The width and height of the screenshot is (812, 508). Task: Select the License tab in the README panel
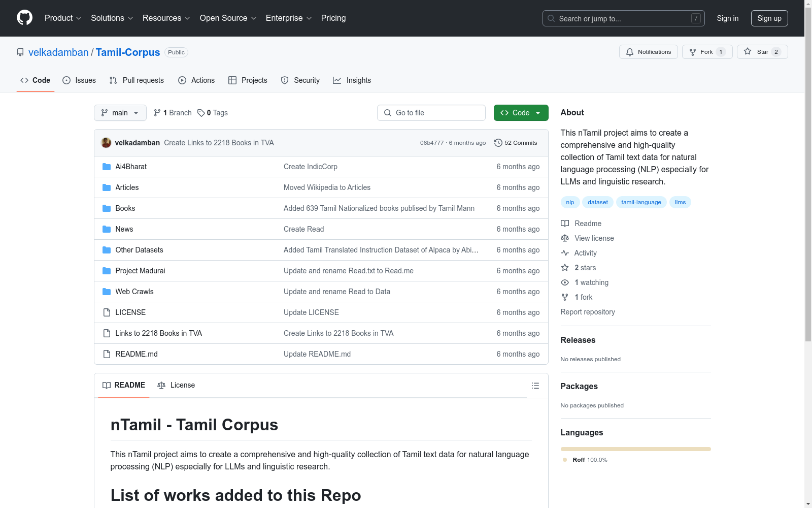[176, 385]
